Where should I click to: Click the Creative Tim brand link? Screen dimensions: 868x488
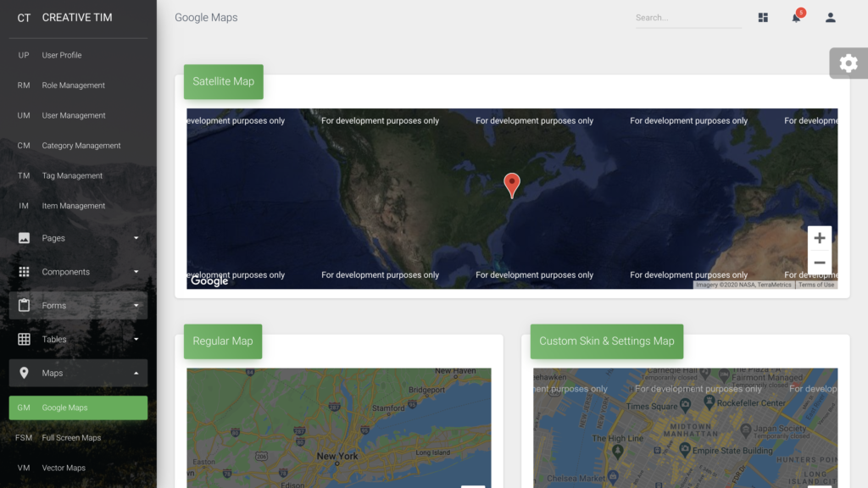(76, 18)
